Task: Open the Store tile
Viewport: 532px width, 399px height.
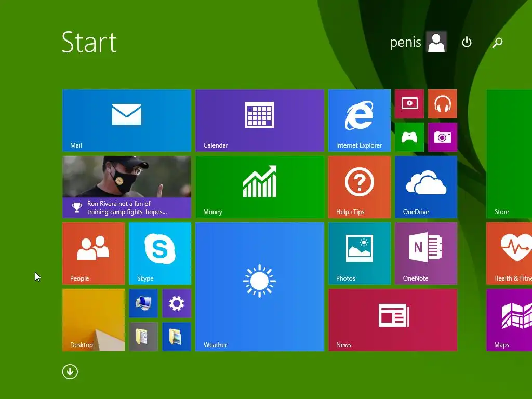Action: [x=509, y=154]
